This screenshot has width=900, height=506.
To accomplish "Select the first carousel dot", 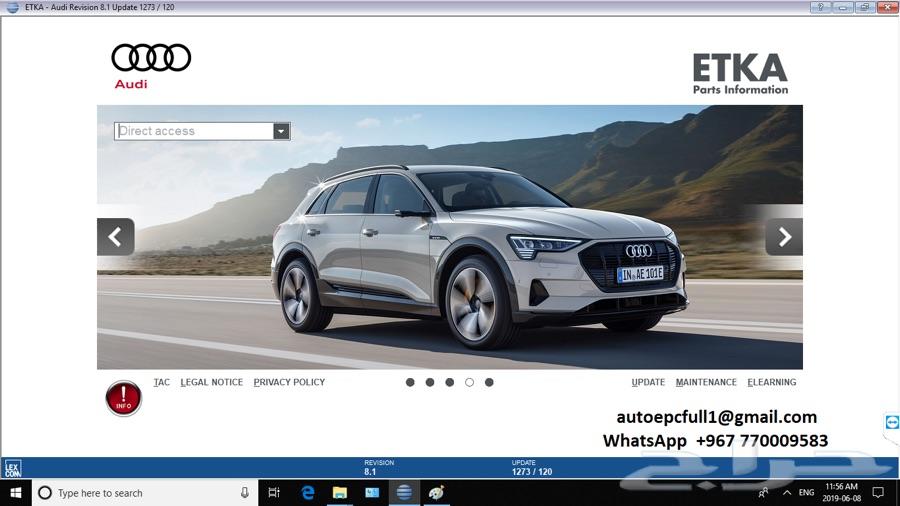I will [x=410, y=382].
